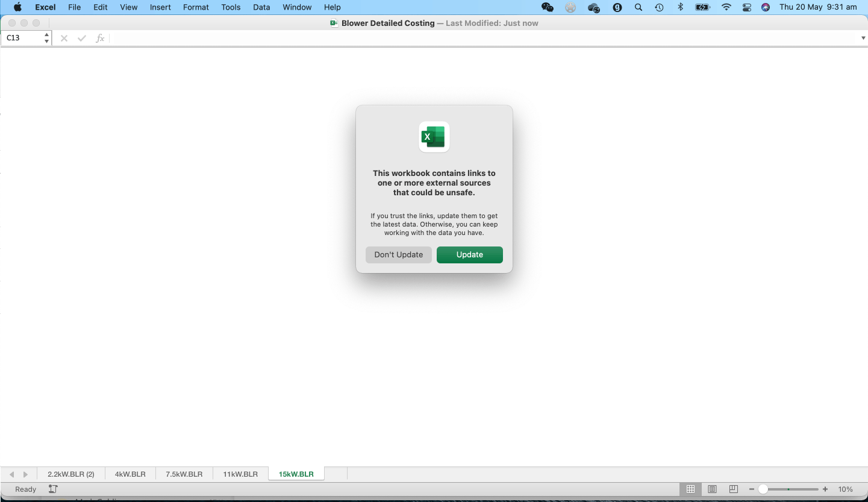This screenshot has height=502, width=868.
Task: Open the Window menu
Action: click(x=297, y=7)
